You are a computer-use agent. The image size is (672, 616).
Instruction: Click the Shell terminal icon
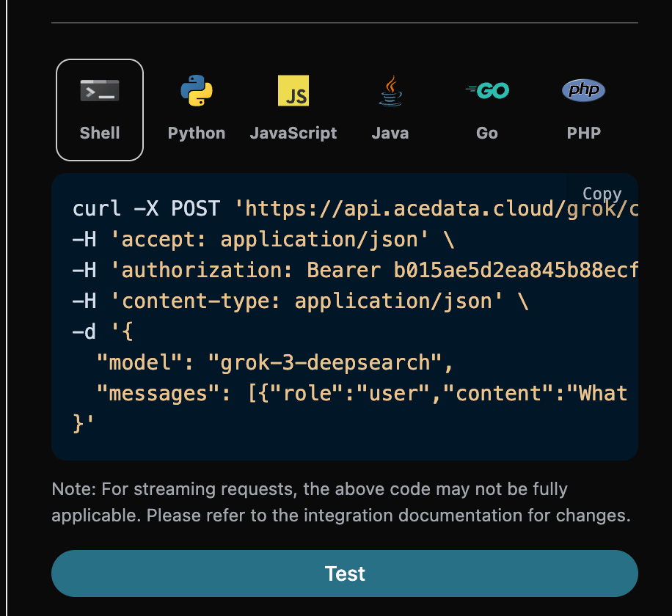click(100, 92)
